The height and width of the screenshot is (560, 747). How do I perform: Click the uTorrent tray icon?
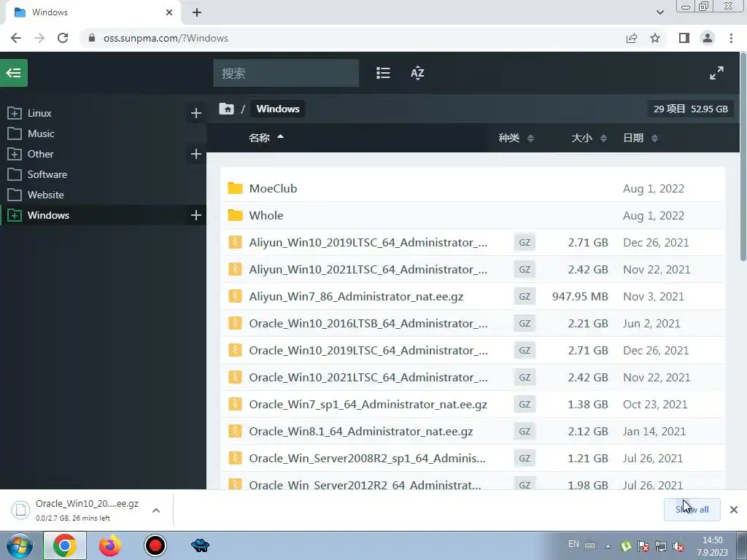(x=626, y=546)
